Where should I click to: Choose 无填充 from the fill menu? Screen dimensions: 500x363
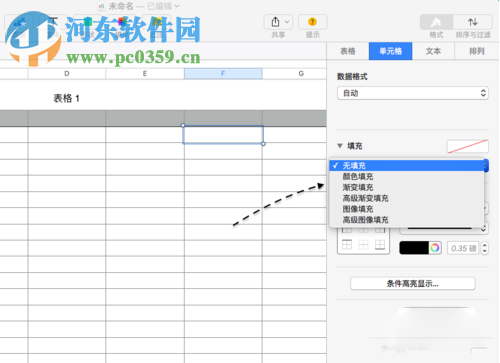coord(407,165)
